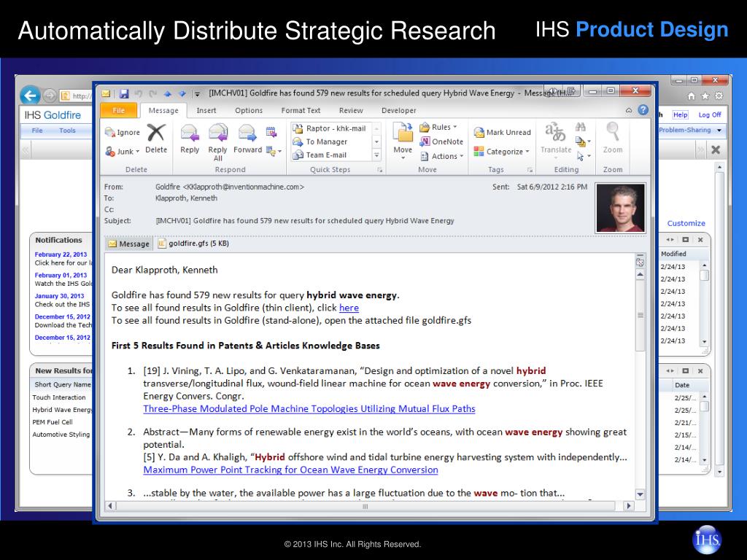The width and height of the screenshot is (747, 560).
Task: Click the Zoom magnifier icon
Action: pyautogui.click(x=613, y=131)
